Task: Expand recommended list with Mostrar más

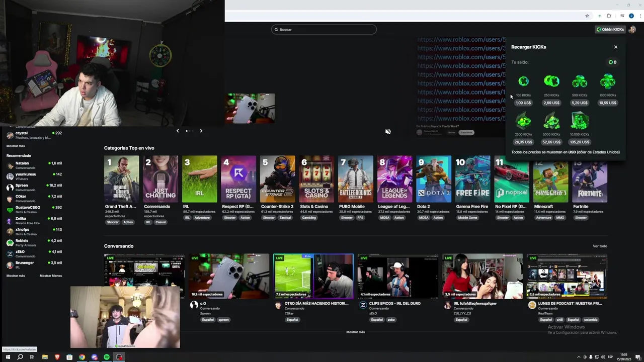Action: pos(16,276)
